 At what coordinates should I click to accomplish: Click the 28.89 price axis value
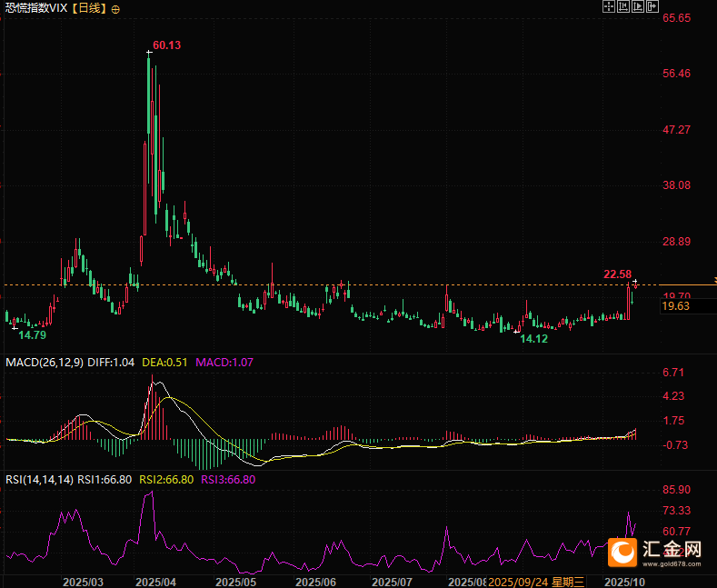(x=677, y=242)
